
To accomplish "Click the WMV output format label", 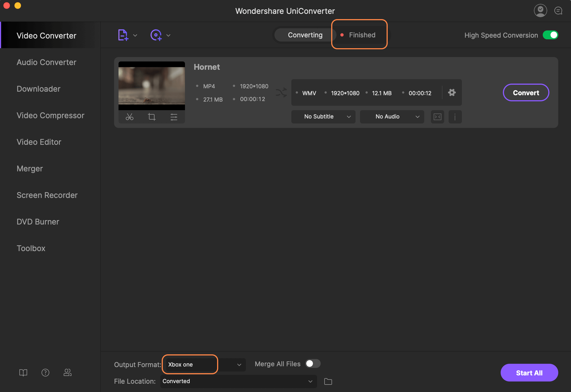I will click(x=309, y=93).
